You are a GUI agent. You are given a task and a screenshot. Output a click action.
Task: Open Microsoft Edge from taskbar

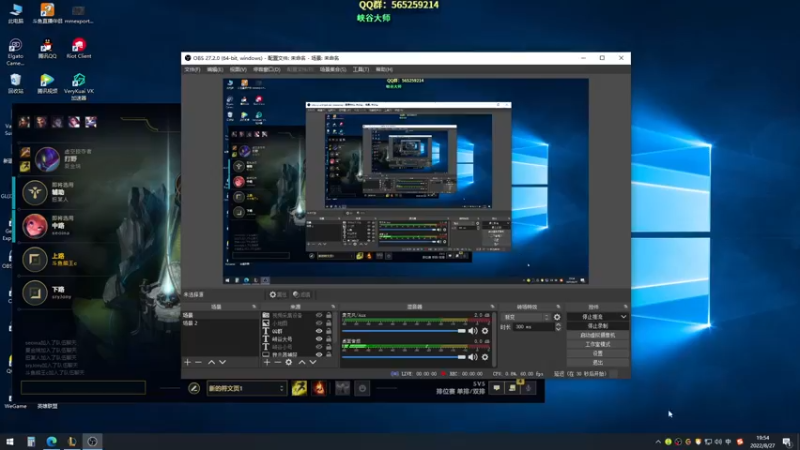click(x=52, y=442)
